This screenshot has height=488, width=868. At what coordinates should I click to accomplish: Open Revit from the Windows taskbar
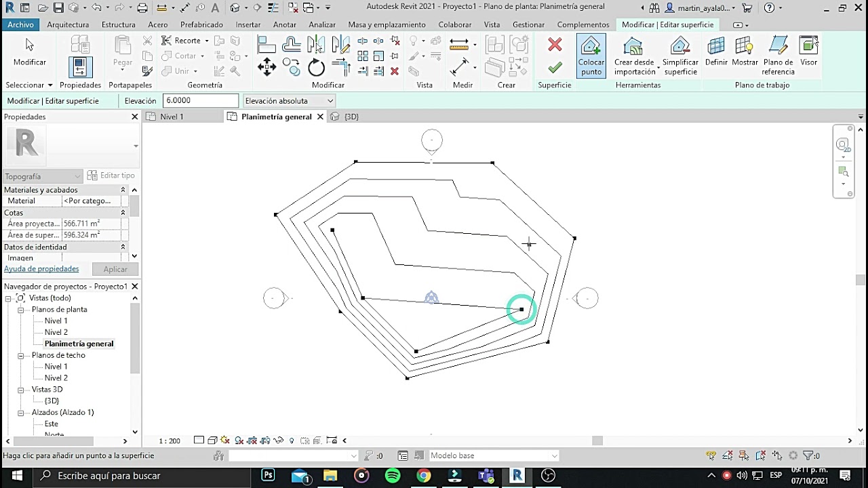(517, 476)
